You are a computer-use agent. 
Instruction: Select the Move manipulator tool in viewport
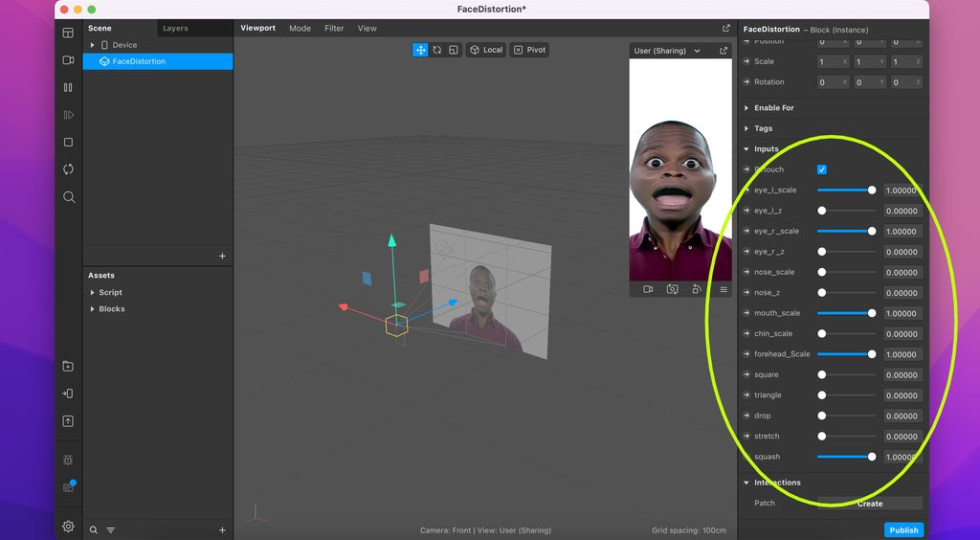coord(421,50)
